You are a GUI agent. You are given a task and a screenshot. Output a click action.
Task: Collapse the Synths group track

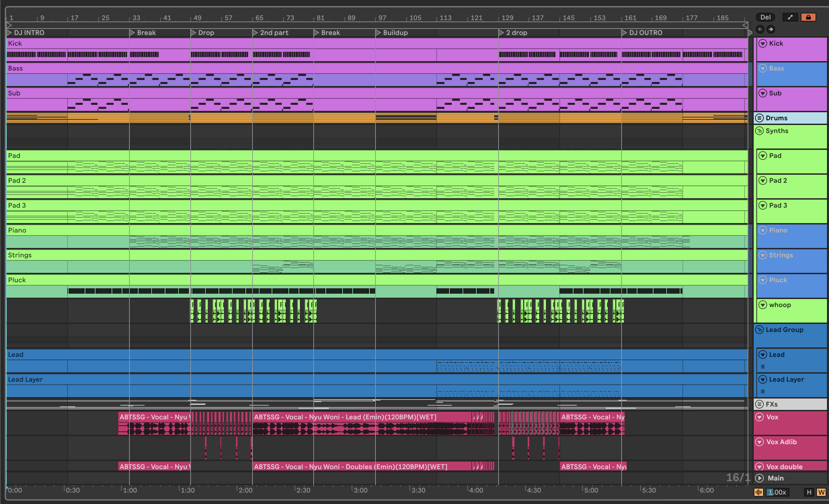coord(759,131)
